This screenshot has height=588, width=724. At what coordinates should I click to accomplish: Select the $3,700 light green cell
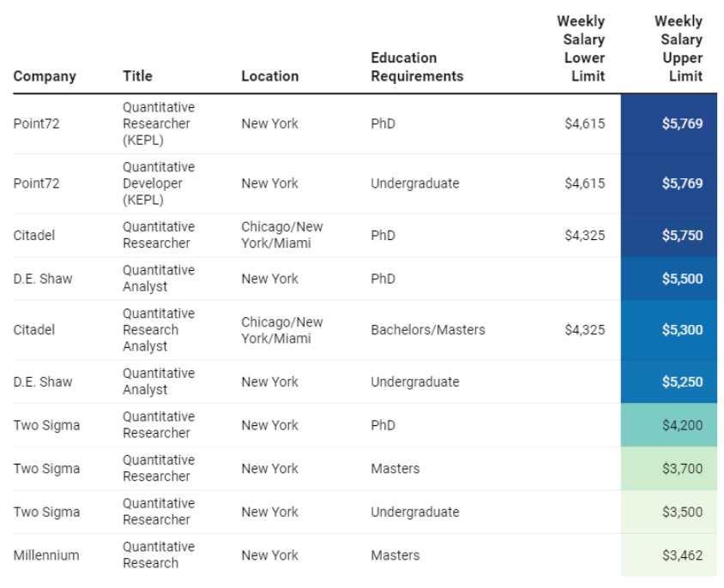click(x=669, y=469)
